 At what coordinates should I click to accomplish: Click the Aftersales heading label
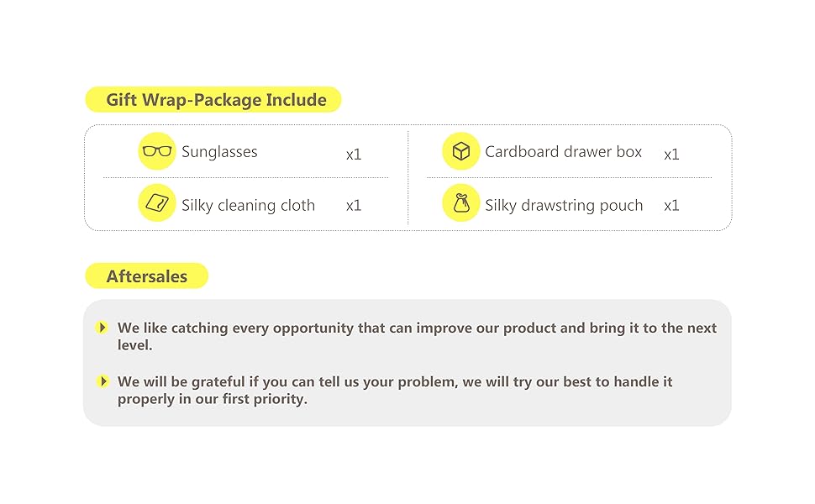click(x=146, y=276)
